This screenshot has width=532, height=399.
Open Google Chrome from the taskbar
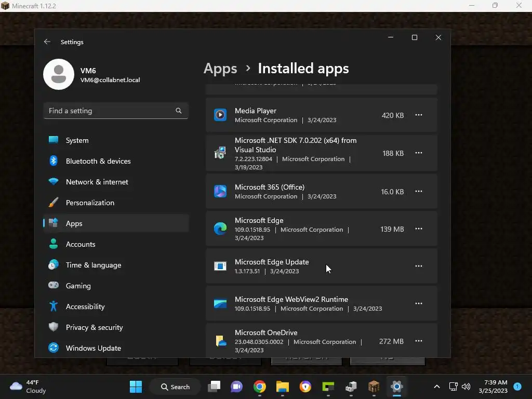click(260, 387)
